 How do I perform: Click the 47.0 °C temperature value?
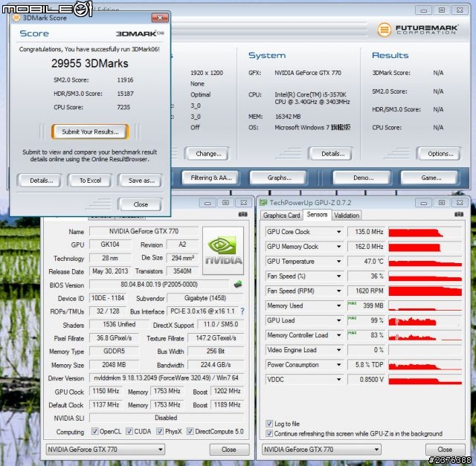366,261
